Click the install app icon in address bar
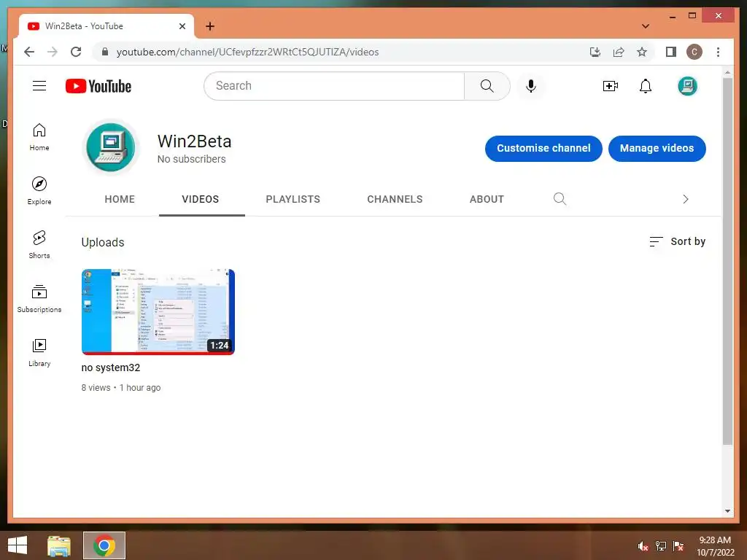The image size is (747, 560). tap(595, 52)
